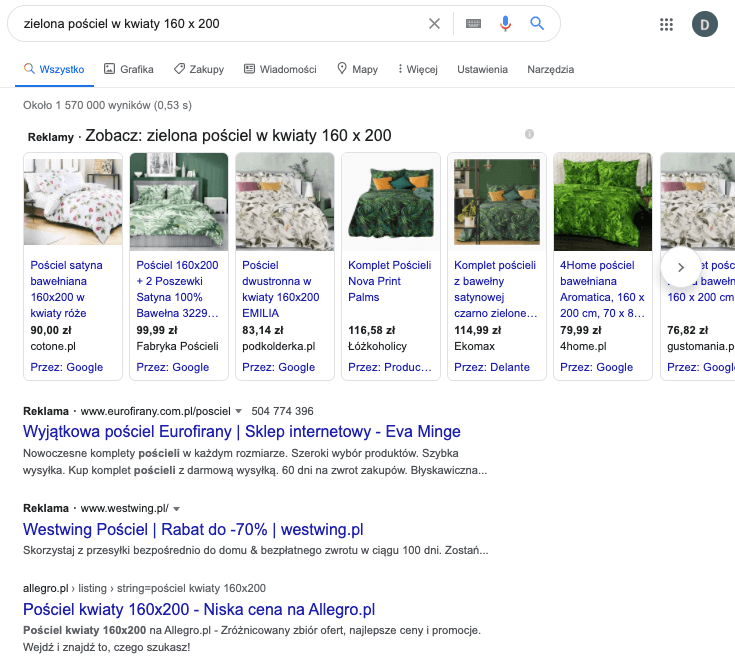Open the on-screen keyboard icon
This screenshot has width=735, height=671.
tap(473, 23)
